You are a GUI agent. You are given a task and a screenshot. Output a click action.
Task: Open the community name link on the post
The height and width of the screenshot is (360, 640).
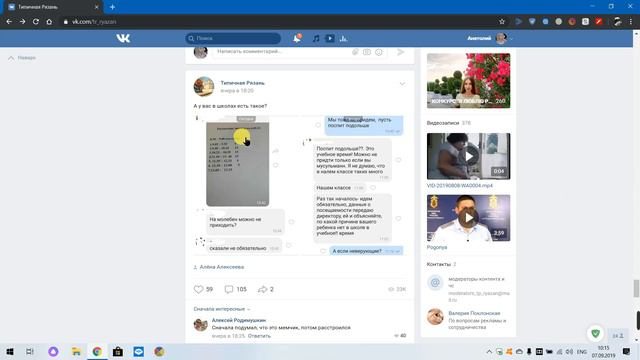coord(243,83)
